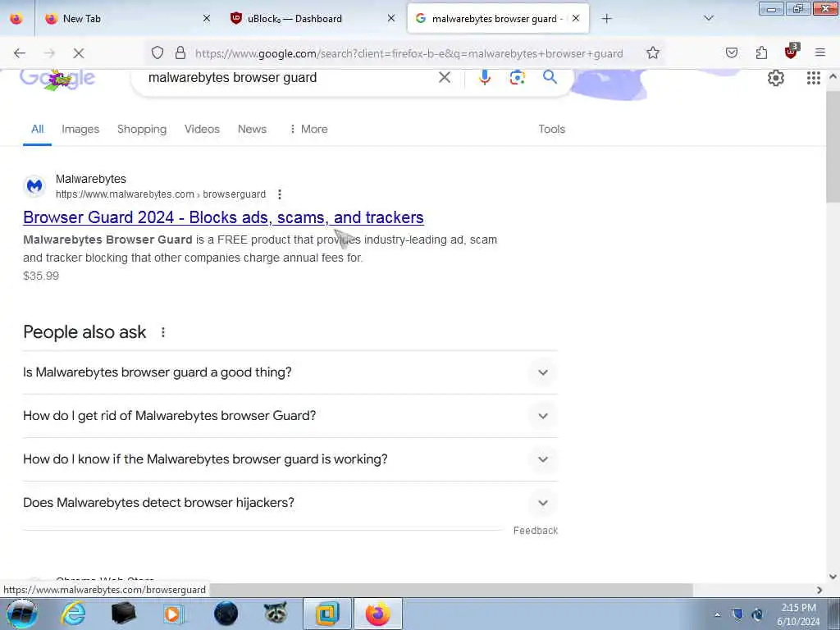Click scroll right arrow on horizontal scrollbar
The height and width of the screenshot is (630, 840).
[x=819, y=590]
